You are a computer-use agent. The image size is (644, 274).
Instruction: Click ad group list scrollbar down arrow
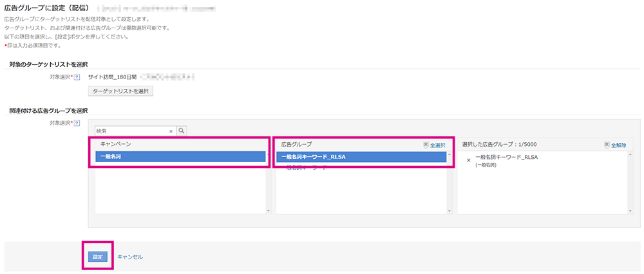[450, 211]
